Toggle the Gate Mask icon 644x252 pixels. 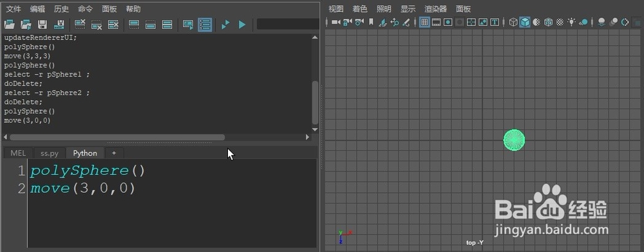460,22
